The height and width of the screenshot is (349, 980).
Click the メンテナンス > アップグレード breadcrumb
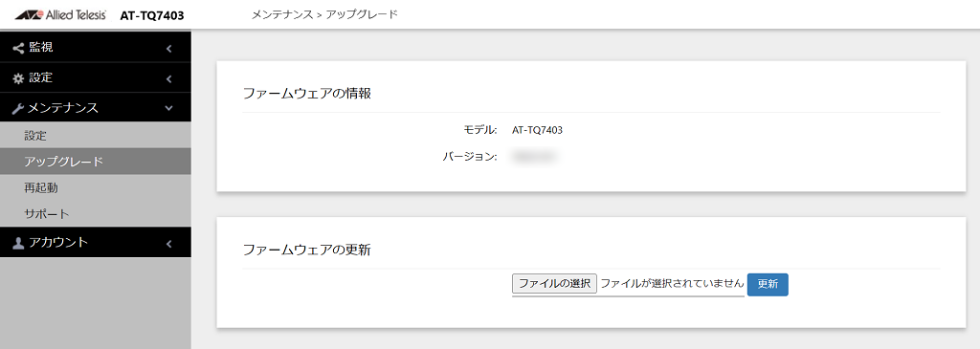pyautogui.click(x=324, y=14)
